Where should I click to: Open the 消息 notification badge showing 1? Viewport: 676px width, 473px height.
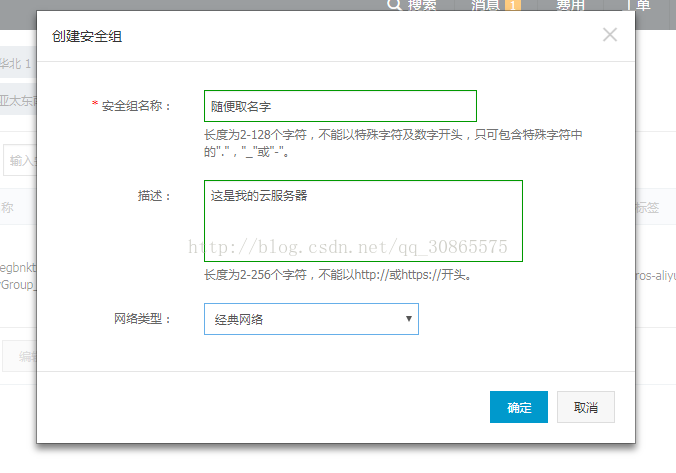coord(513,5)
